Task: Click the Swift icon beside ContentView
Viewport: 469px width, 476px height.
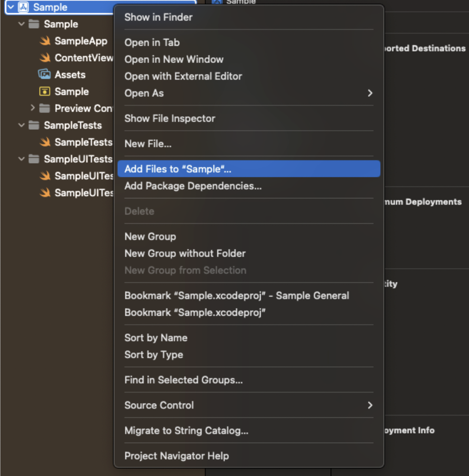Action: (45, 58)
